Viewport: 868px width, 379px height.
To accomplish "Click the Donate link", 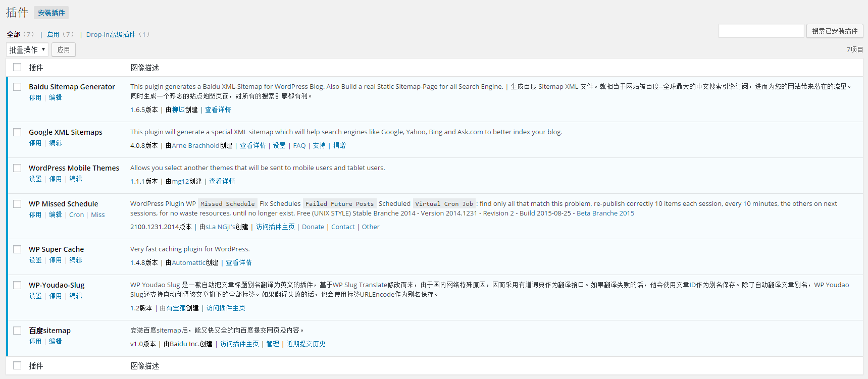I will click(313, 227).
